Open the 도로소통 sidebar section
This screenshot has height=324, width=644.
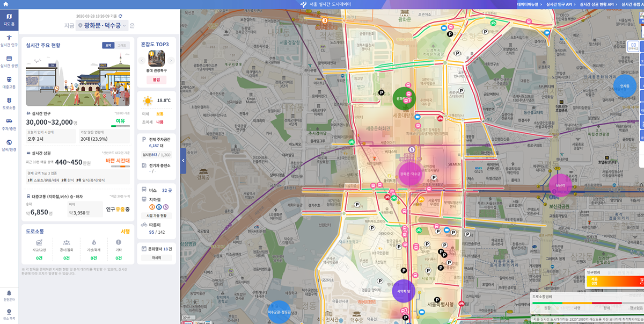click(x=9, y=103)
